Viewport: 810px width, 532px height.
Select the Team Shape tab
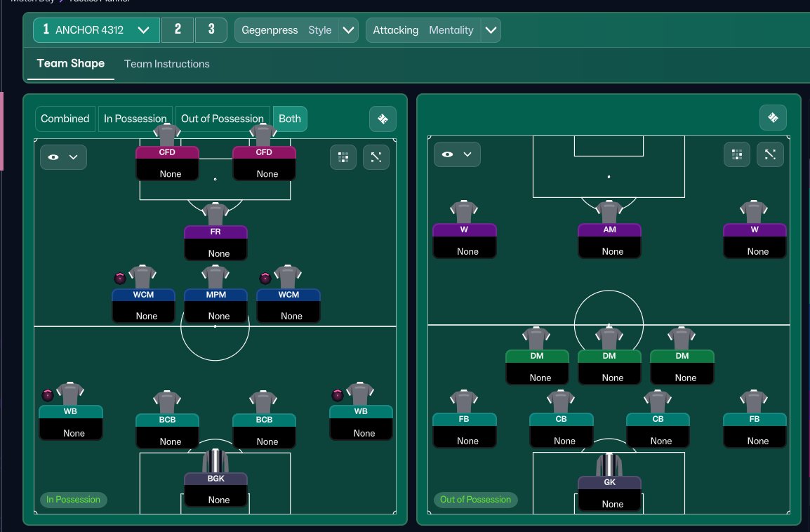pos(71,64)
